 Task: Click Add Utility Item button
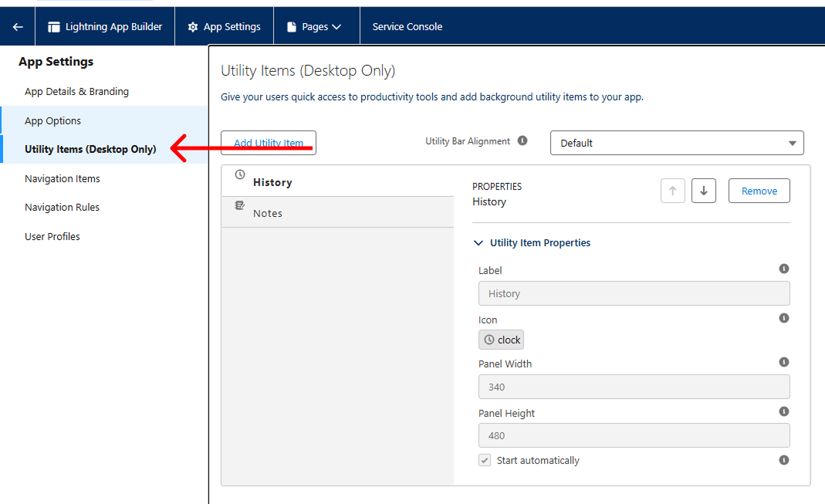coord(269,143)
